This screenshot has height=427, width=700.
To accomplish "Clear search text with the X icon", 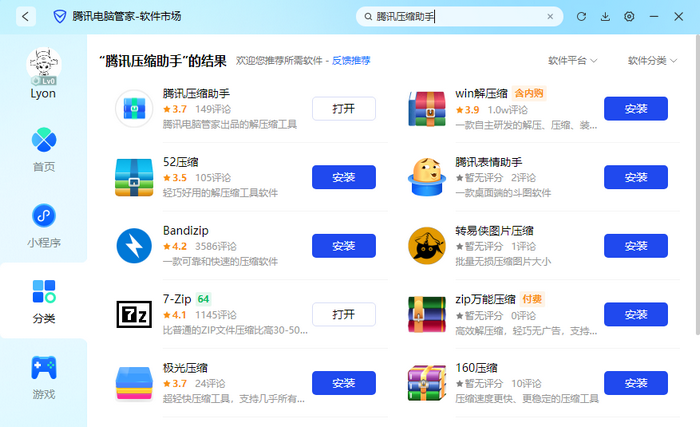I will pyautogui.click(x=549, y=17).
